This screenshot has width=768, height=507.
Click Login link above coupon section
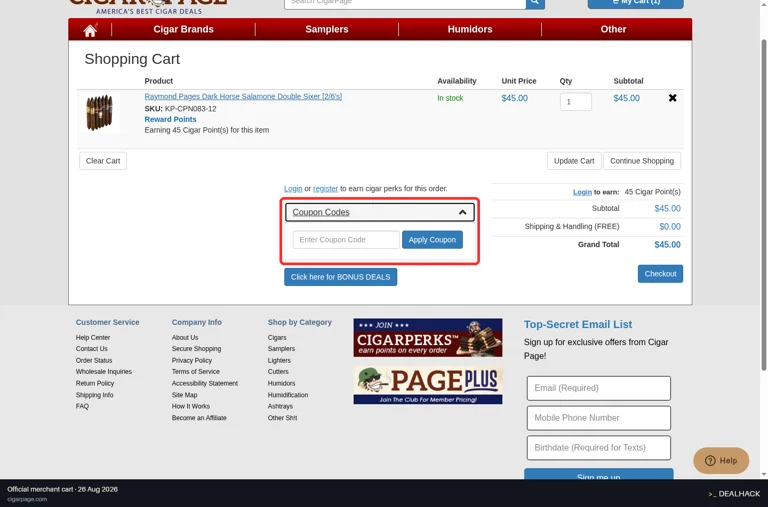point(293,189)
